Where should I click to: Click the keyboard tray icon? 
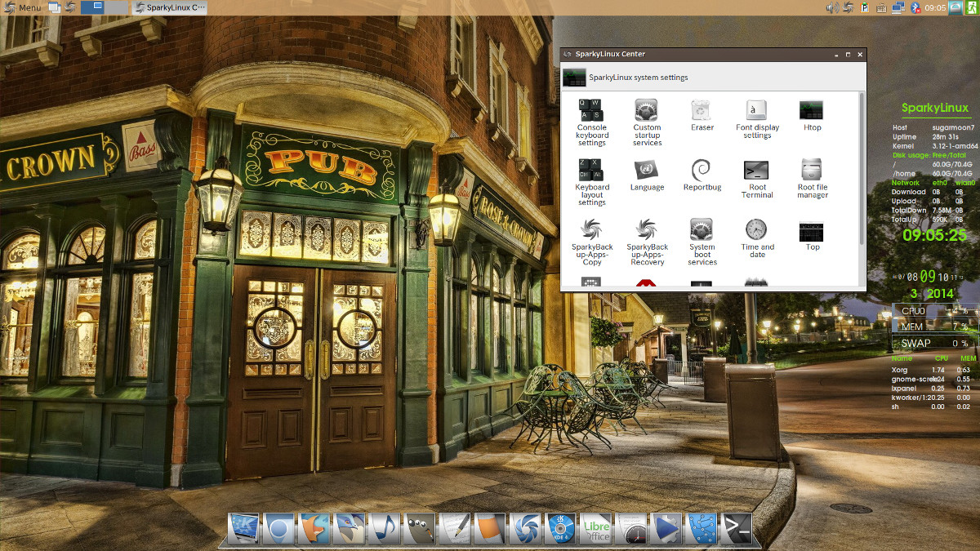pyautogui.click(x=881, y=7)
